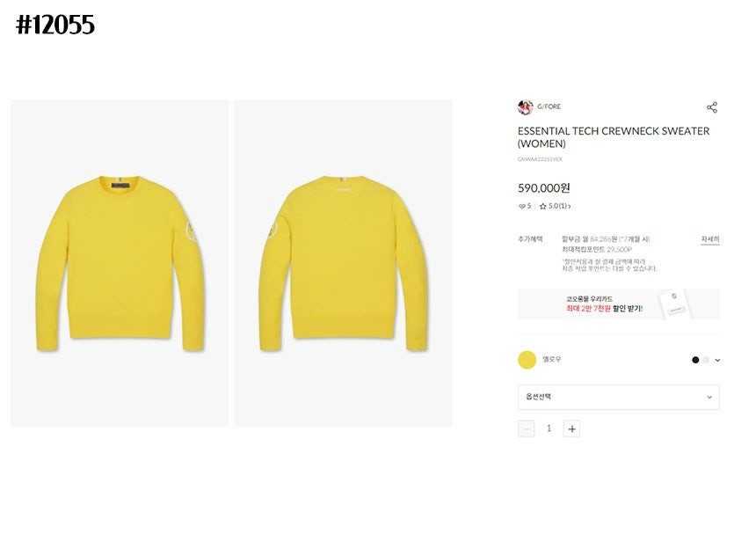The image size is (756, 549).
Task: Click the share icon near product title
Action: (x=712, y=107)
